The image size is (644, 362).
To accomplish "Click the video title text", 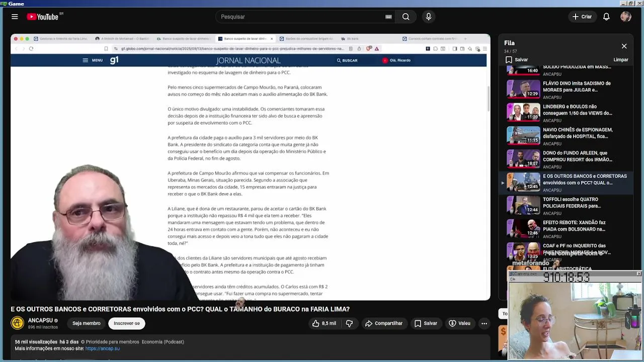I will [x=180, y=309].
